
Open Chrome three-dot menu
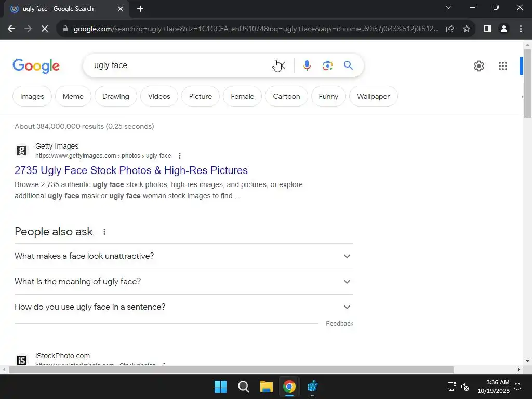[521, 29]
